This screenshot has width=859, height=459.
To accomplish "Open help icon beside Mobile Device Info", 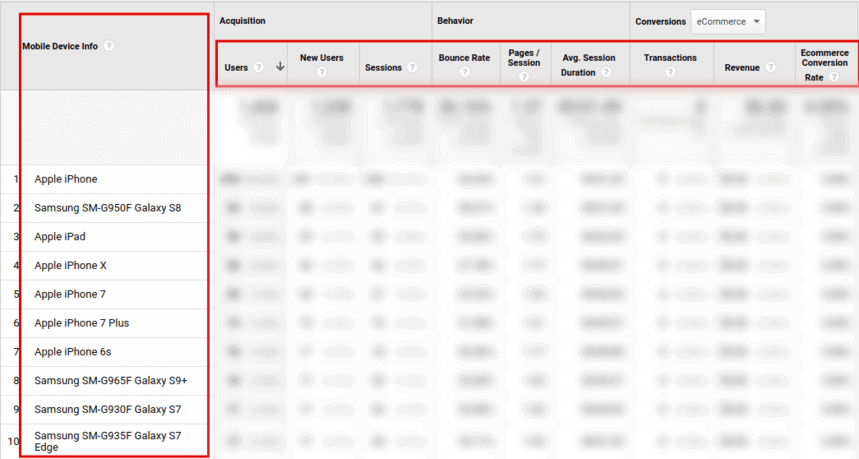I will [109, 46].
